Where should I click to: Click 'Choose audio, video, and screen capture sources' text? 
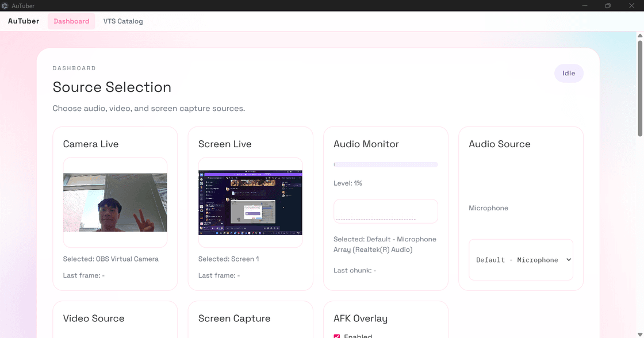[149, 109]
